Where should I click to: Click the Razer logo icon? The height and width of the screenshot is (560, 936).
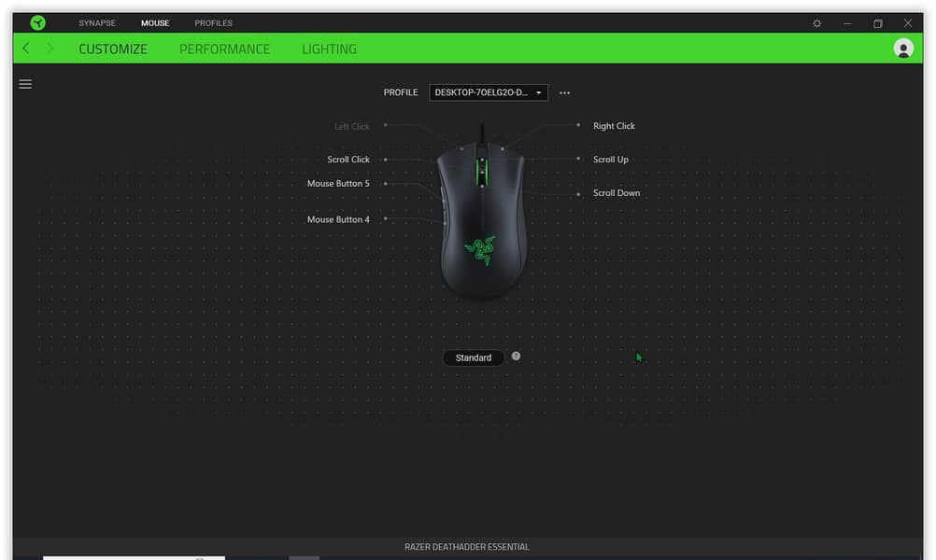37,22
